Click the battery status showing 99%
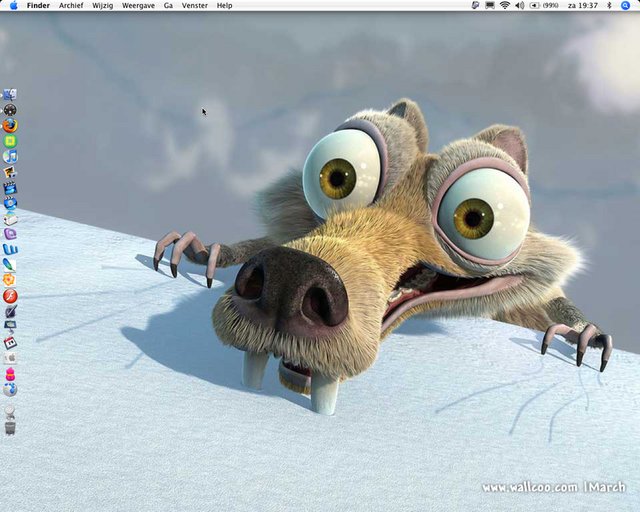The height and width of the screenshot is (512, 640). (544, 5)
